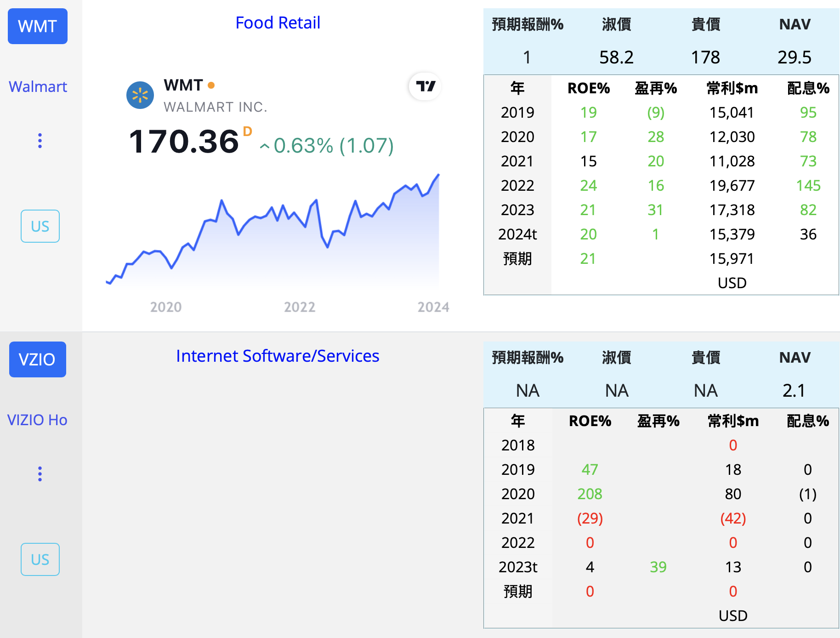Click the 常利$m column header in Walmart table
840x638 pixels.
[732, 88]
